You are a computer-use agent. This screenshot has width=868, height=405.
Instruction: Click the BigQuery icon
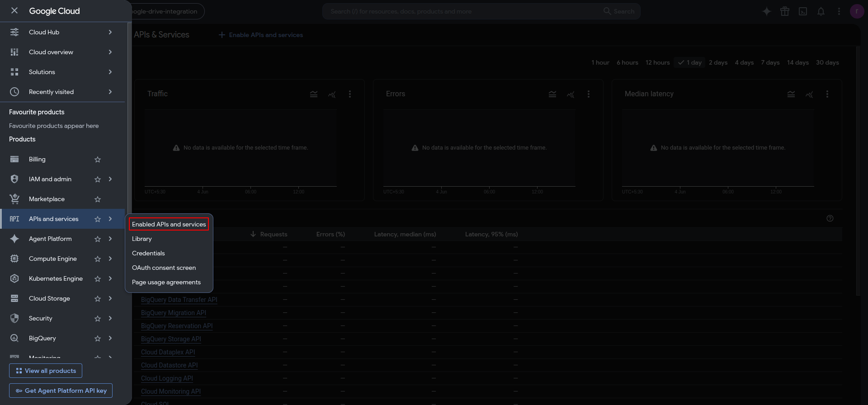coord(14,338)
